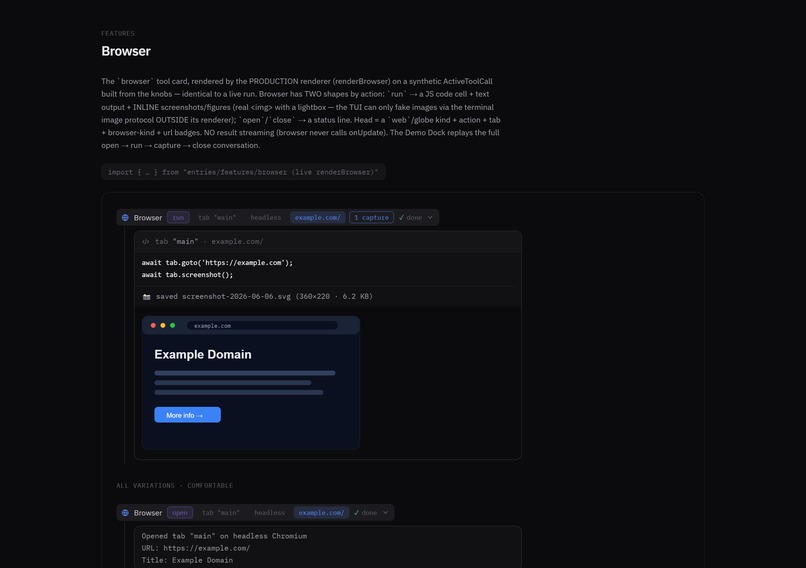Click the globe icon in the run Browser card
Viewport: 806px width, 568px height.
125,217
